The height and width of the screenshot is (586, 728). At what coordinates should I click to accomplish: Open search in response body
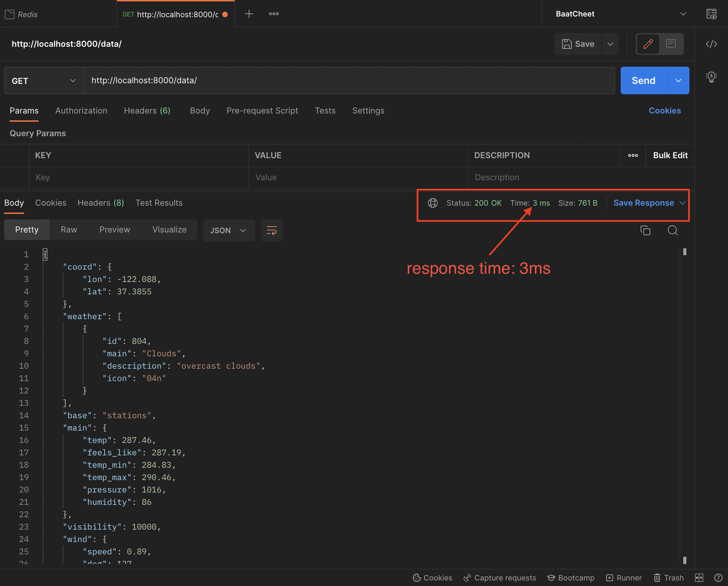pyautogui.click(x=672, y=230)
